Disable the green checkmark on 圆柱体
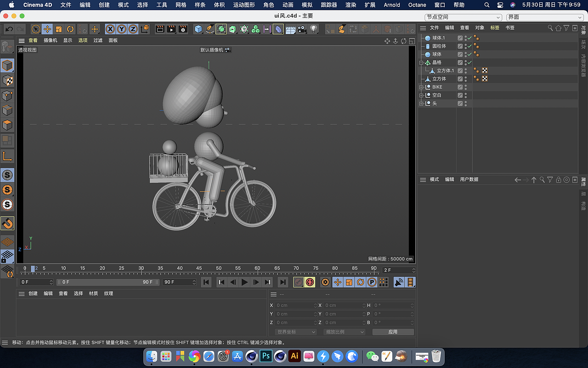588x368 pixels. click(x=469, y=46)
